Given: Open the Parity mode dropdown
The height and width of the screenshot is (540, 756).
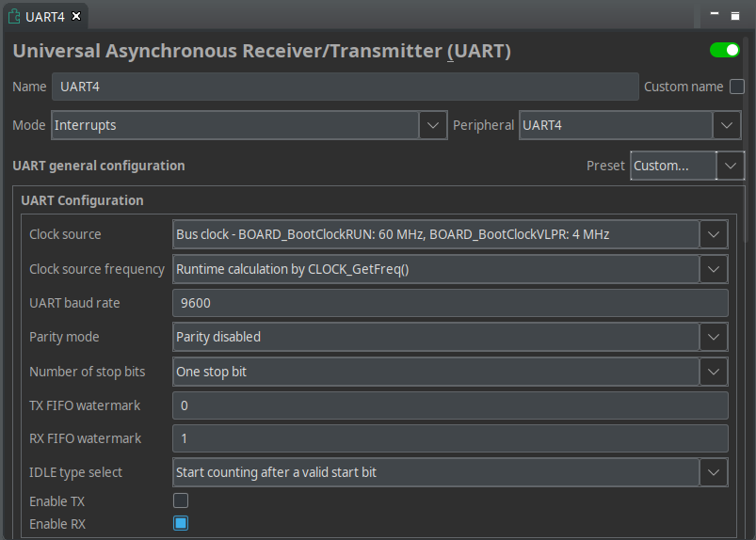Looking at the screenshot, I should click(x=714, y=337).
